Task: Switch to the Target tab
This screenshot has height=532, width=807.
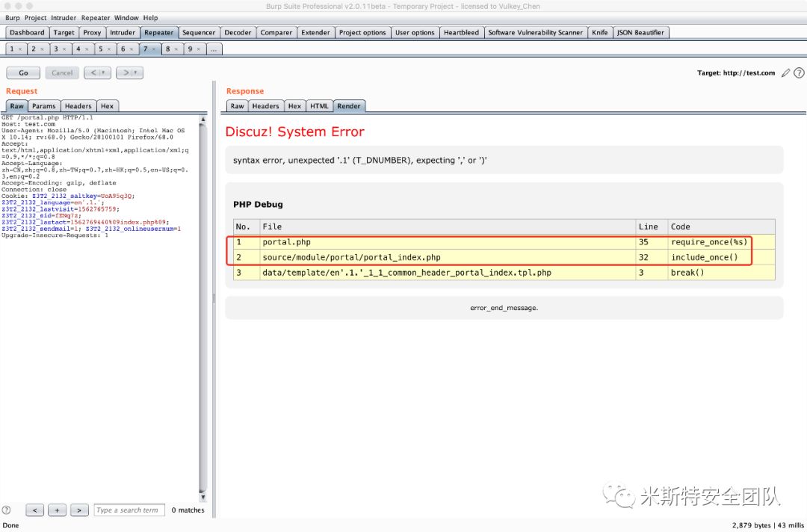Action: [x=64, y=32]
